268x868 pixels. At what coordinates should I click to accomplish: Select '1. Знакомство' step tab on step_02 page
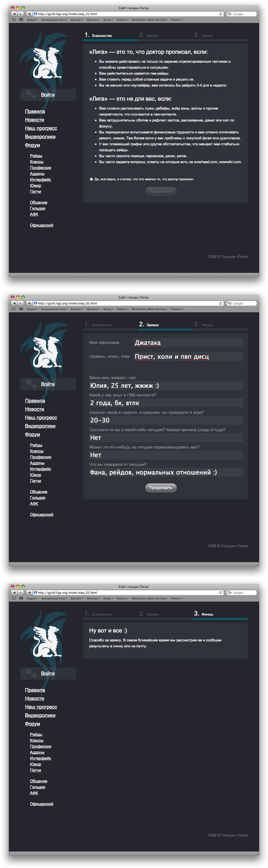(x=98, y=325)
